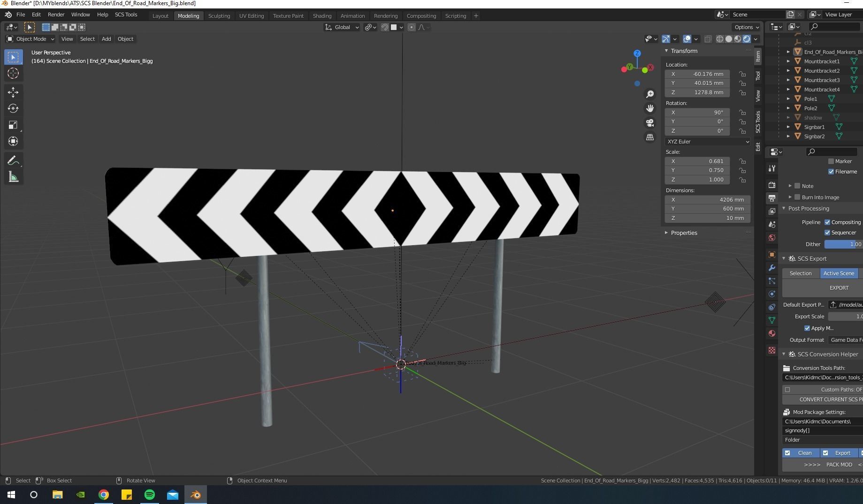Click CONVERT CURRENT SCS PROJECT

tap(827, 399)
